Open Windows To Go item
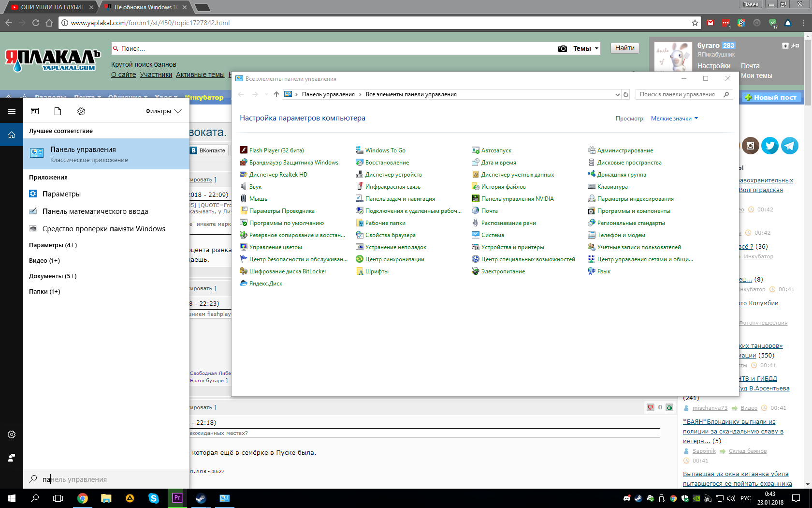This screenshot has width=812, height=508. click(x=381, y=150)
